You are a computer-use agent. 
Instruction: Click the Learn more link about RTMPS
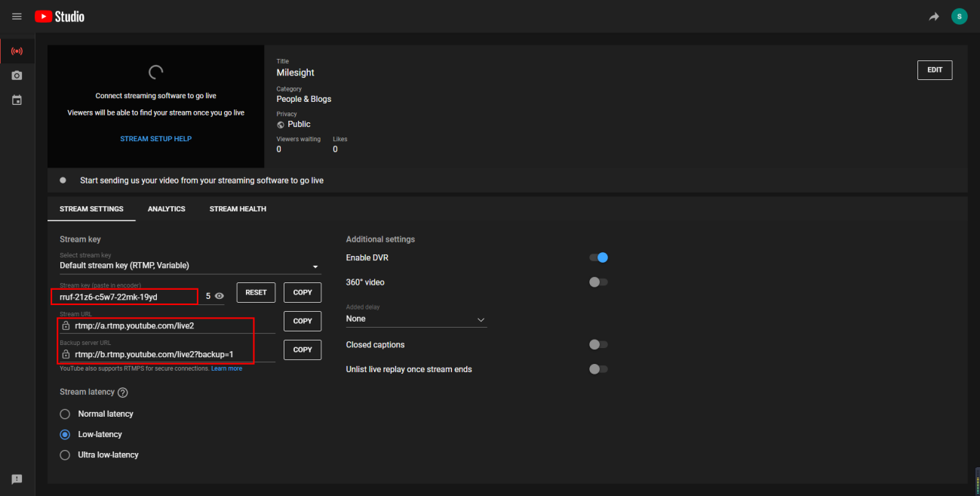point(227,368)
